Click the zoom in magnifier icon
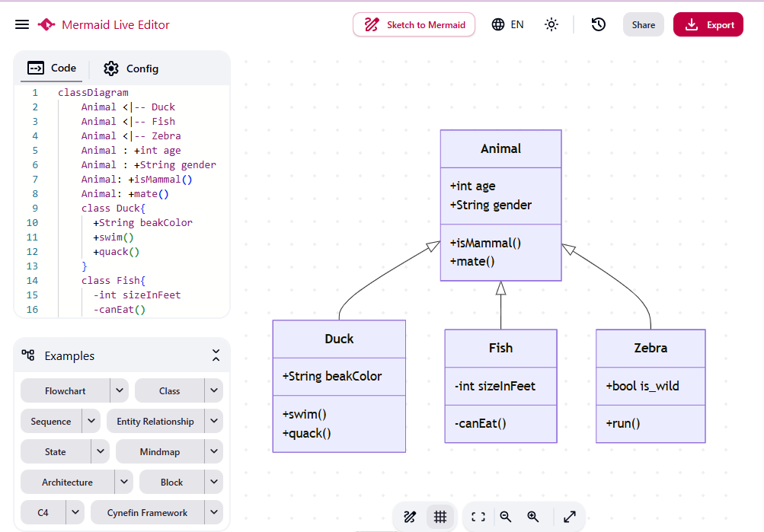The width and height of the screenshot is (764, 532). tap(532, 517)
